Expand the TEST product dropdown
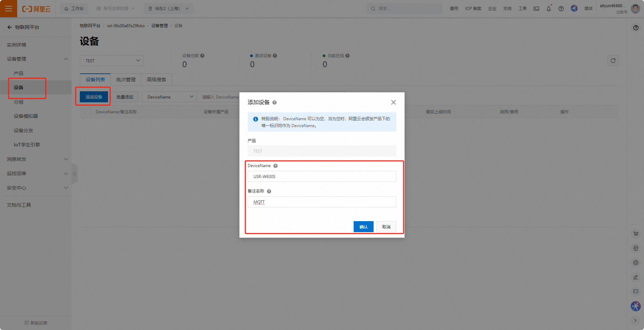The height and width of the screenshot is (330, 644). [x=111, y=61]
